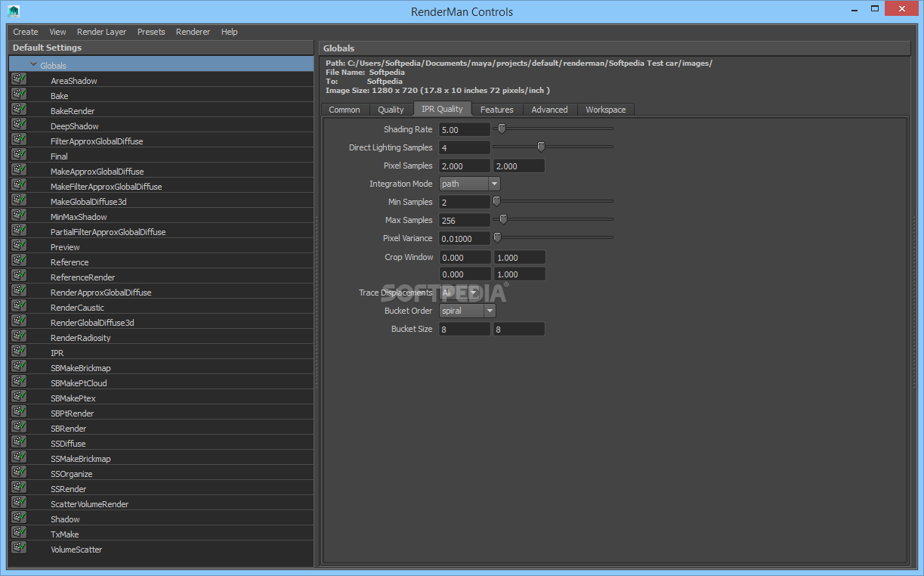Viewport: 924px width, 576px height.
Task: Click the clapperboard icon beside SSOrganize
Action: [19, 472]
